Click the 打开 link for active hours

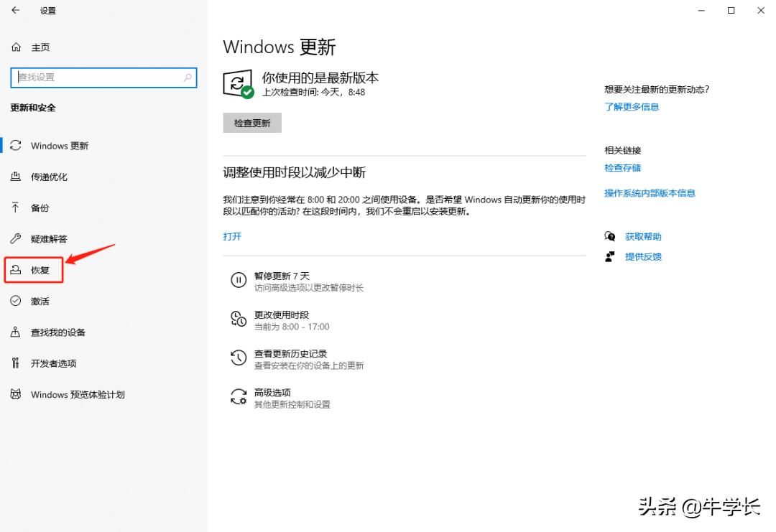pos(232,236)
